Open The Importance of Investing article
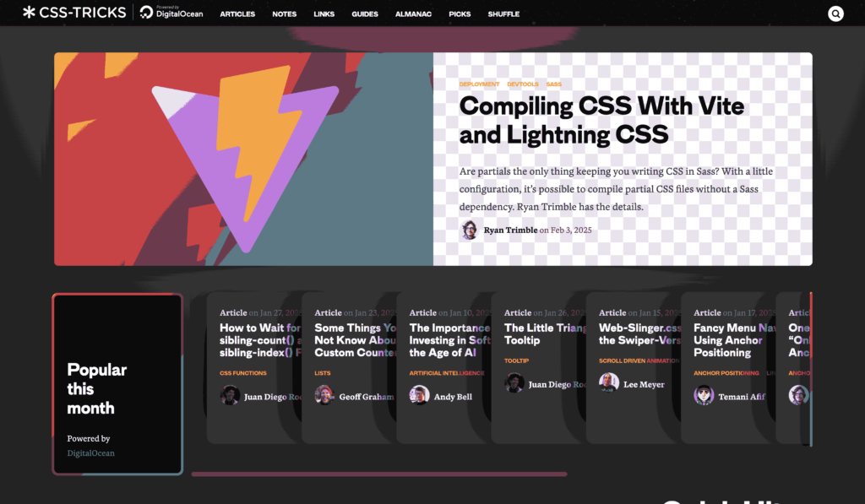 449,340
